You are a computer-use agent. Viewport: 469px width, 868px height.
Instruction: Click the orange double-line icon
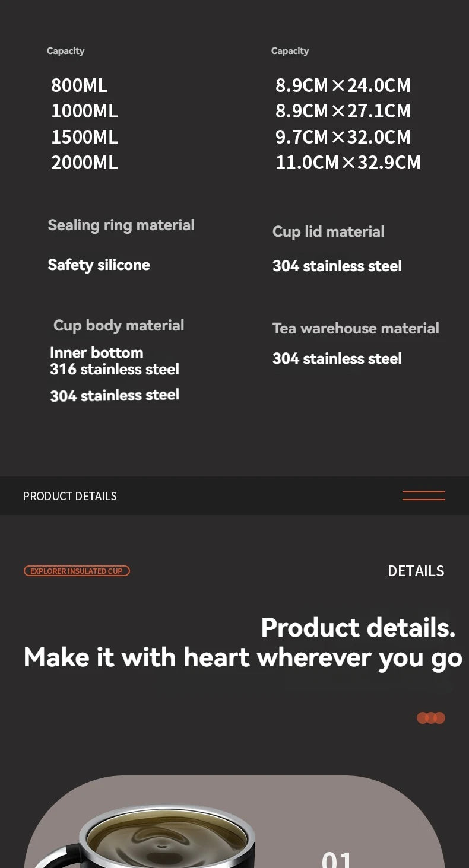423,496
